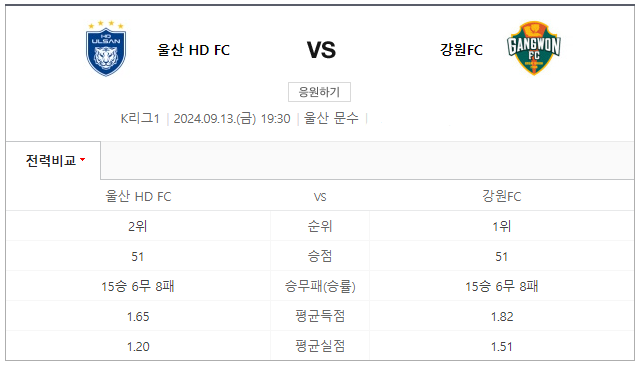
Task: Select the 울산 HD FC team name in header
Action: pos(193,50)
